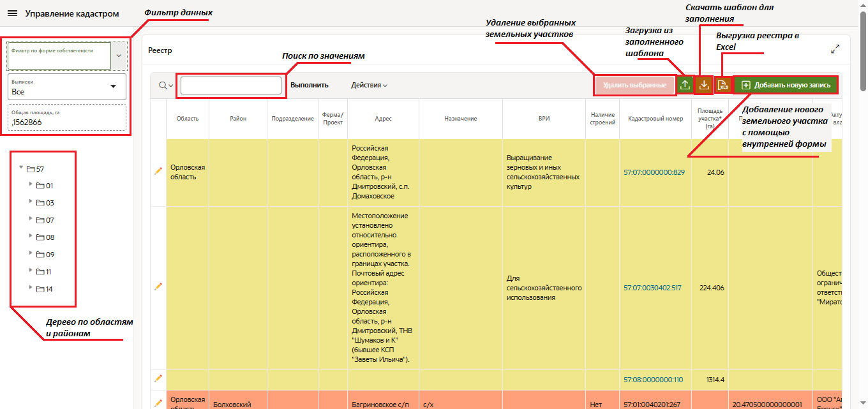This screenshot has height=409, width=868.
Task: Expand the tree node 01
Action: (30, 185)
